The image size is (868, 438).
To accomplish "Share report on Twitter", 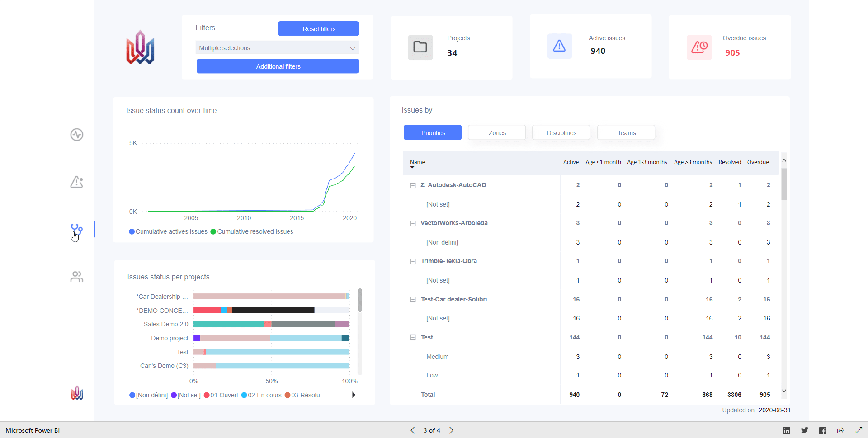I will click(805, 430).
